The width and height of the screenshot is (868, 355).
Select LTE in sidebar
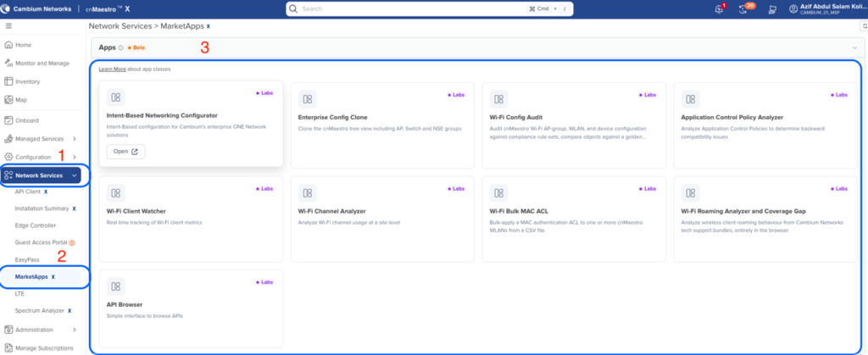(x=20, y=294)
